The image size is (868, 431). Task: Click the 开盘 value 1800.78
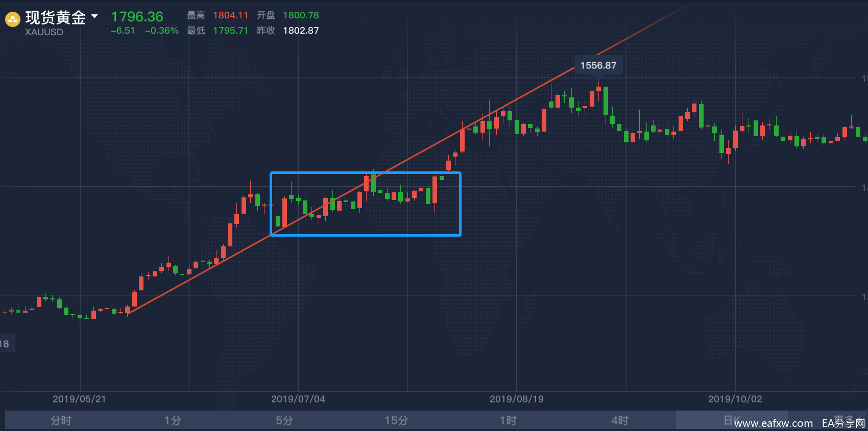pos(301,15)
